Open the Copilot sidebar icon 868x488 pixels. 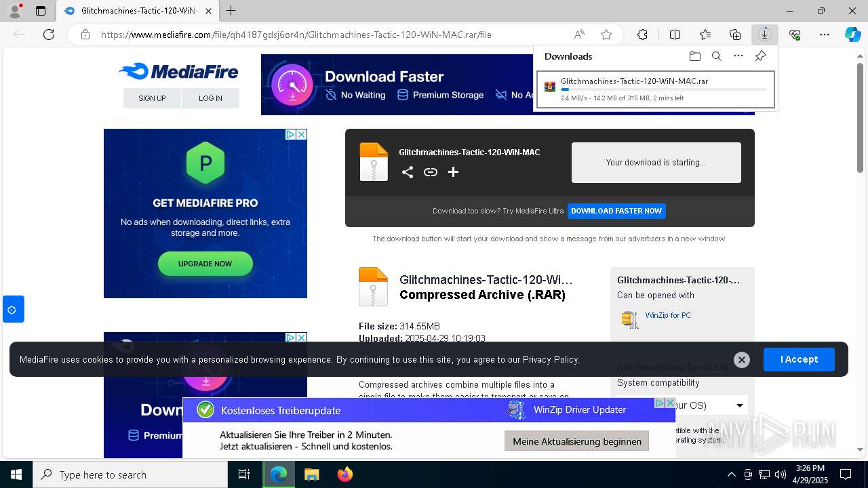852,35
